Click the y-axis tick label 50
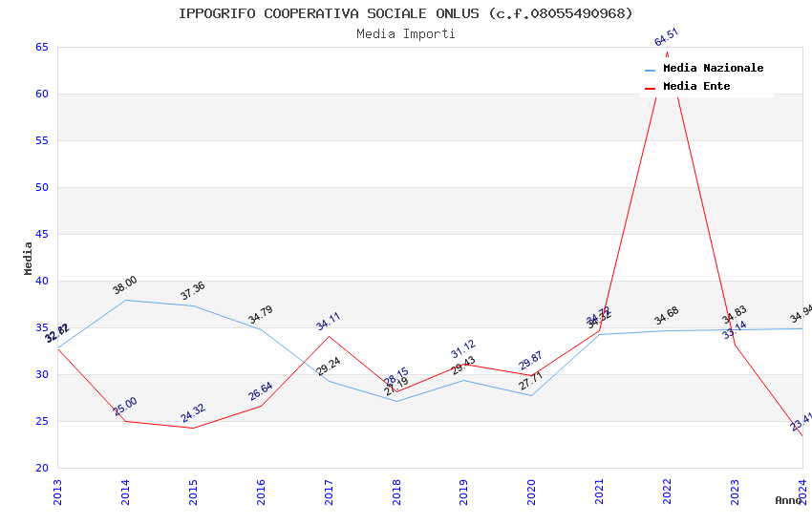 [x=42, y=187]
